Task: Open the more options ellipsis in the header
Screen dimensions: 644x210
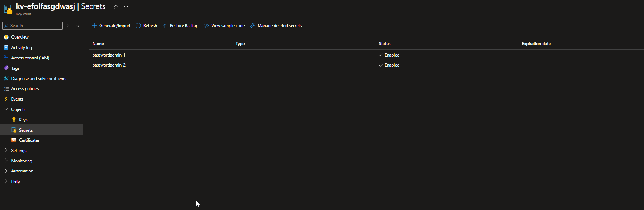Action: (126, 7)
